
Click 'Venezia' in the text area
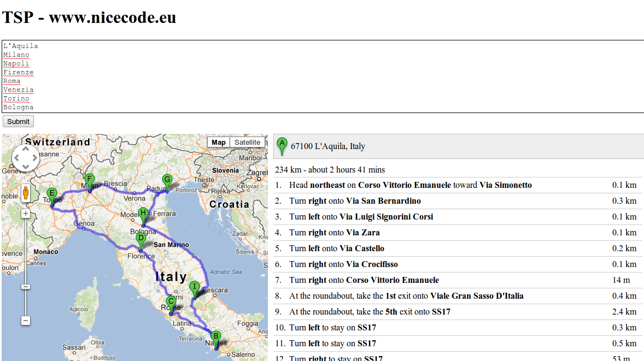pos(19,90)
